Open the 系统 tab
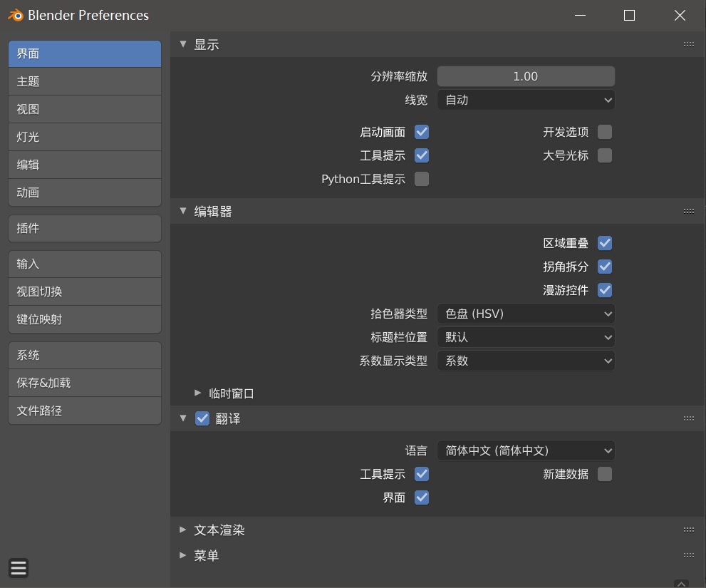The width and height of the screenshot is (706, 588). click(x=85, y=356)
